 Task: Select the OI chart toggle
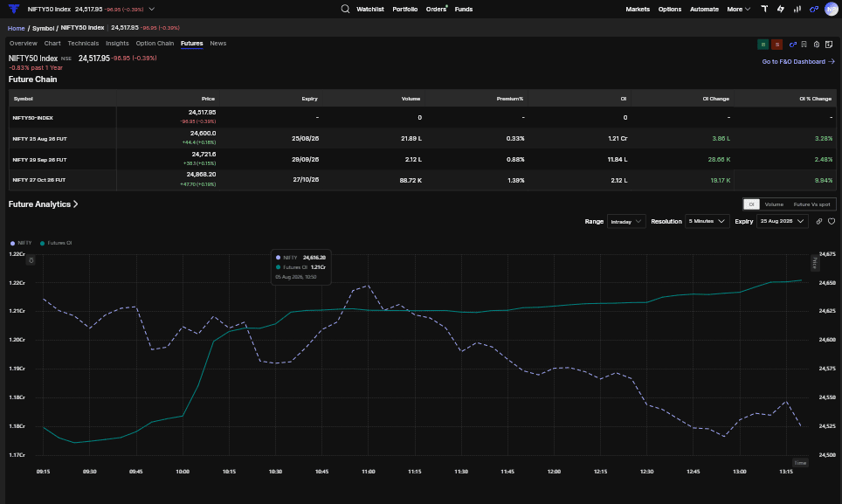[x=751, y=204]
